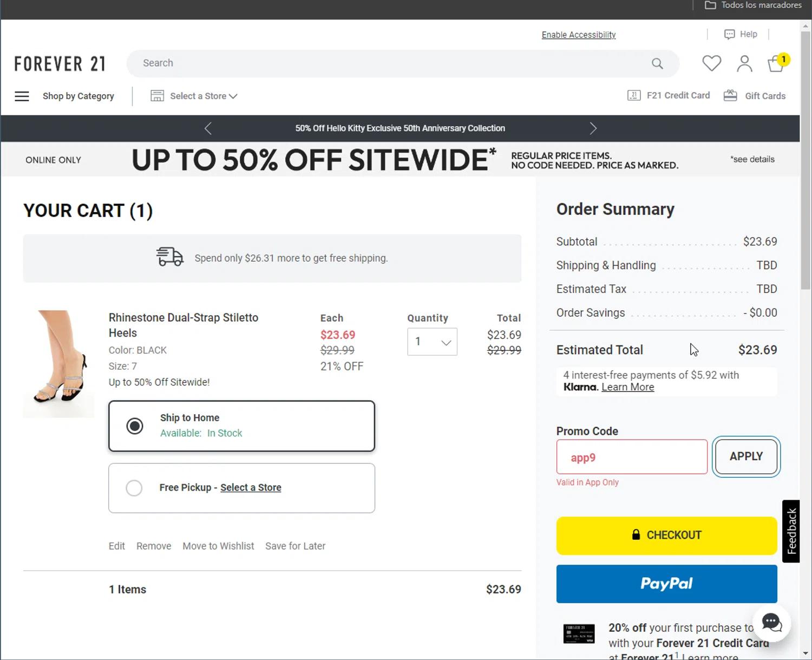Click the stiletto heels product thumbnail

[x=58, y=363]
